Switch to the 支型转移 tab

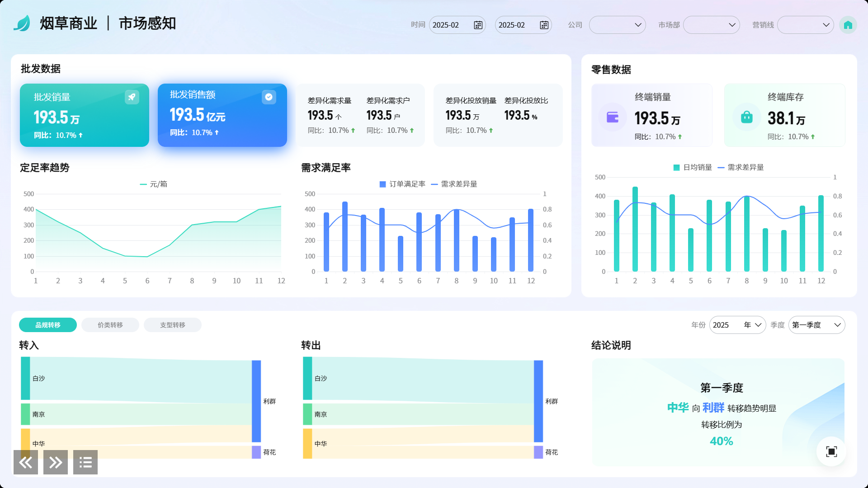(x=173, y=325)
